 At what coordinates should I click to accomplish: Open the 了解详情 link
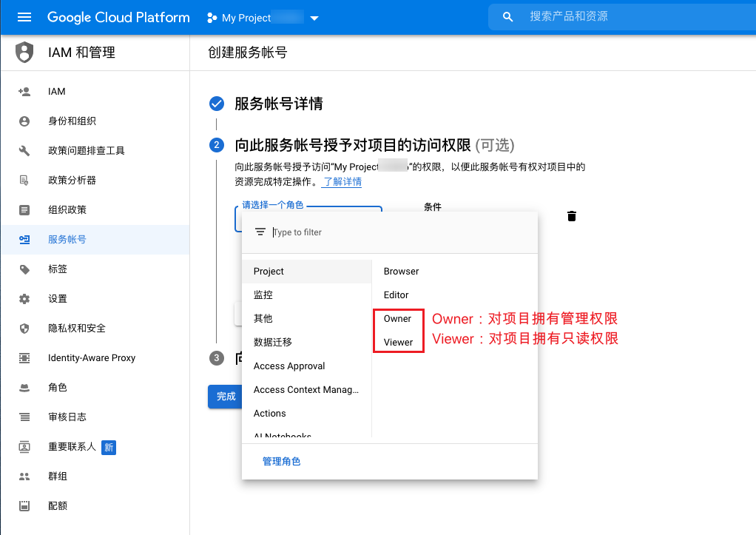(x=341, y=182)
